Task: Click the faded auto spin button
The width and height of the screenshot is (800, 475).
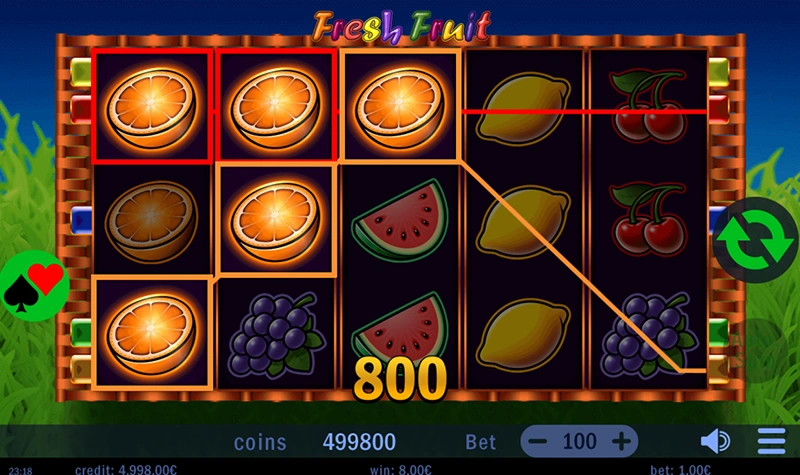Action: (758, 351)
